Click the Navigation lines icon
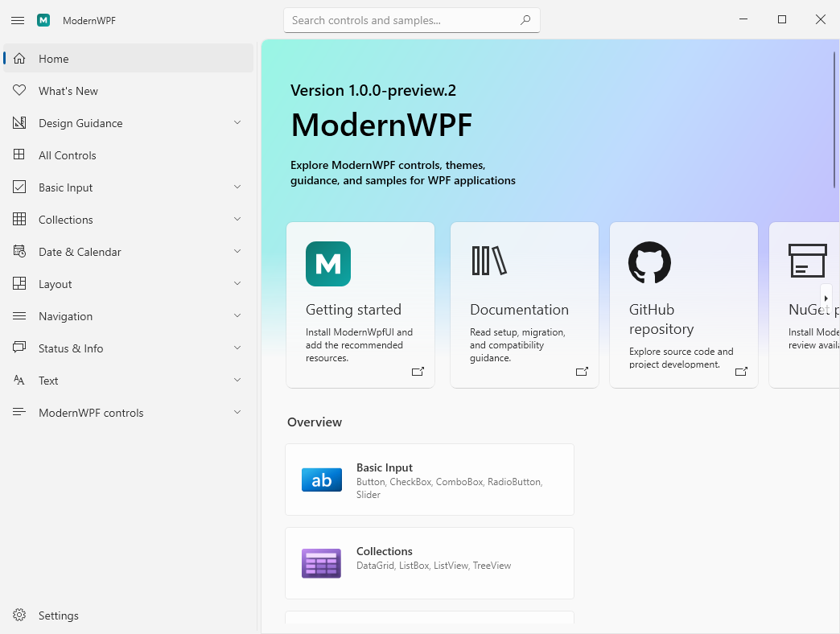 point(19,316)
